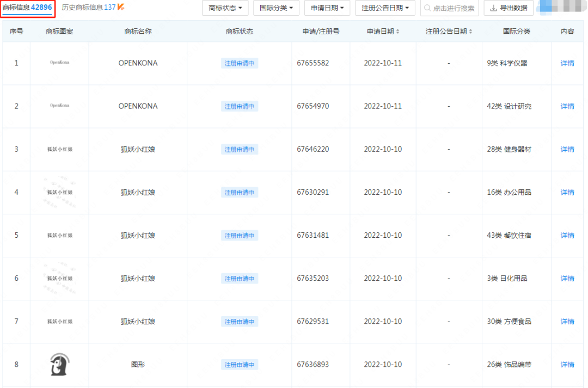Open the 申请日期 filter dropdown

[x=327, y=8]
